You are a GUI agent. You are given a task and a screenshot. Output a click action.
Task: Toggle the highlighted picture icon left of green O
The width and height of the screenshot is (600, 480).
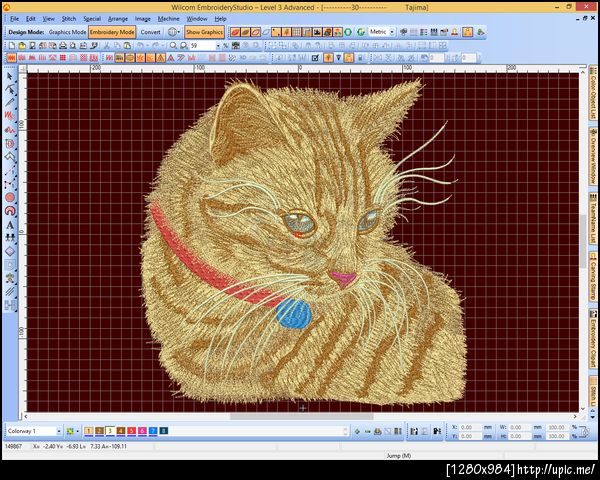pos(338,32)
